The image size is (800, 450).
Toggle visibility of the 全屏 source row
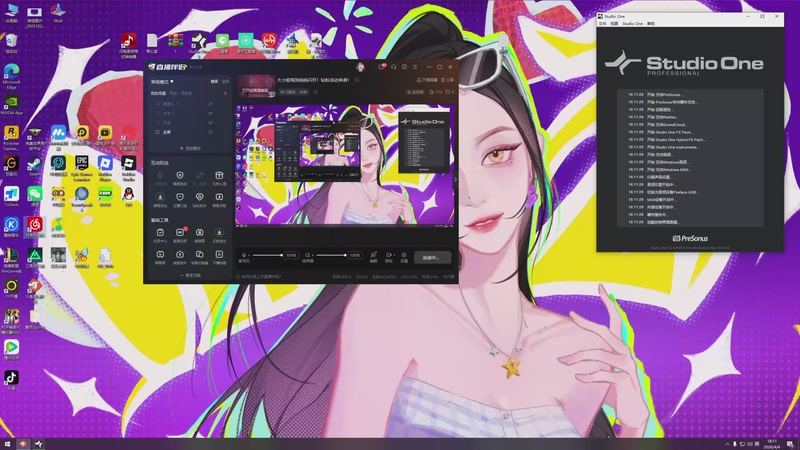click(x=210, y=132)
